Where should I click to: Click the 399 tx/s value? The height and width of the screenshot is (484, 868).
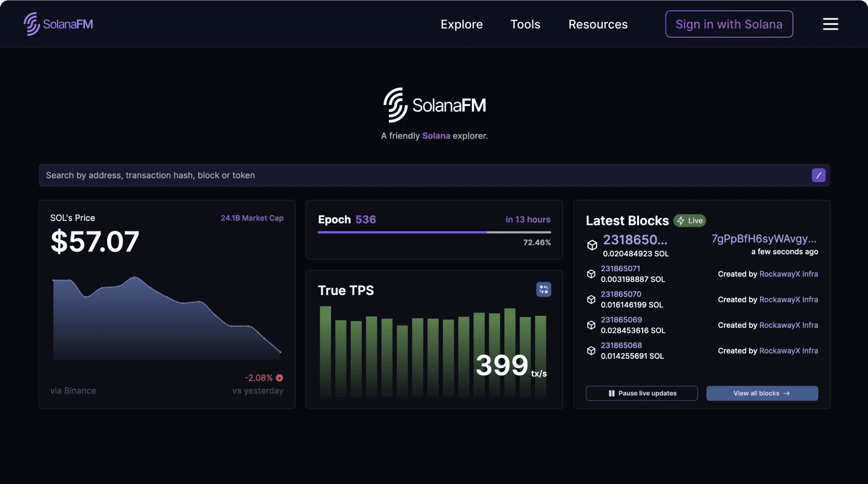coord(511,365)
